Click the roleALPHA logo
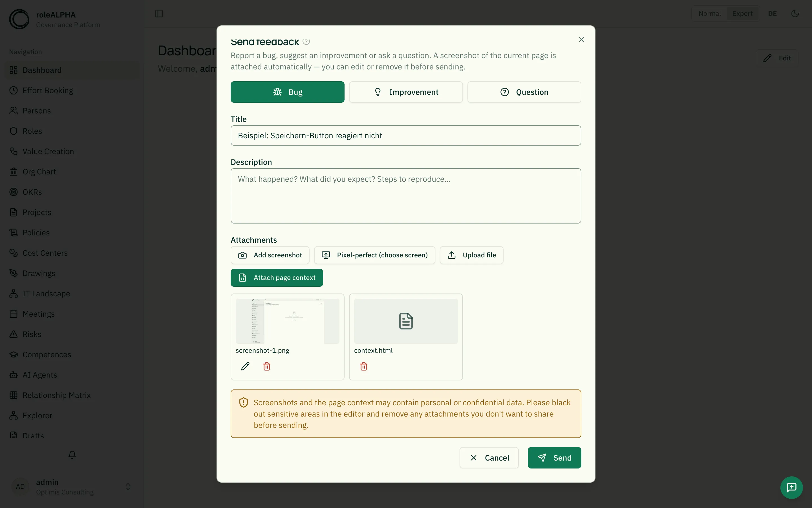The image size is (812, 508). tap(19, 19)
